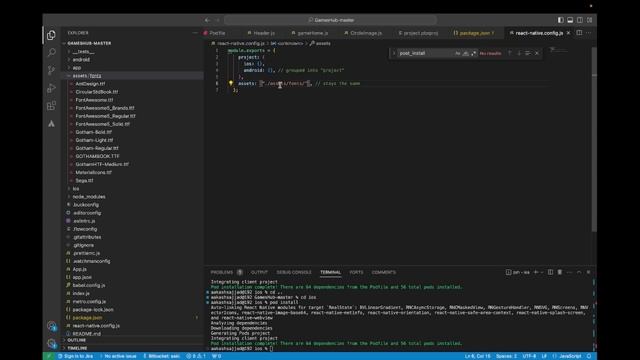640x360 pixels.
Task: Open the Output panel tab
Action: coord(259,272)
